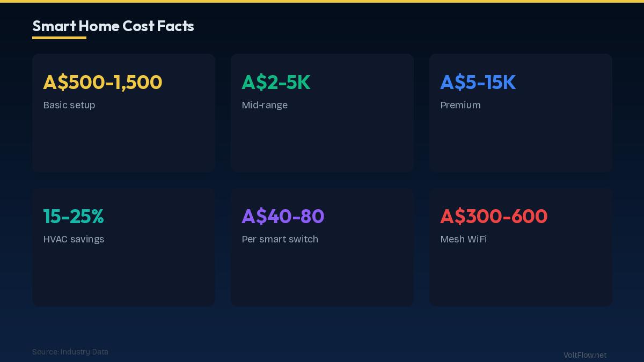Select the Premium label text

click(x=460, y=105)
